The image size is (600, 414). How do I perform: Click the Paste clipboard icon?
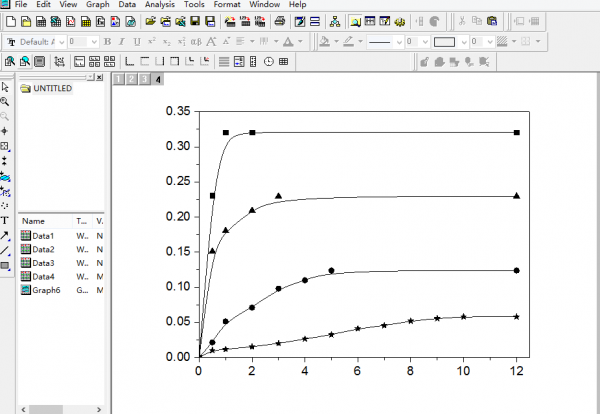(492, 21)
